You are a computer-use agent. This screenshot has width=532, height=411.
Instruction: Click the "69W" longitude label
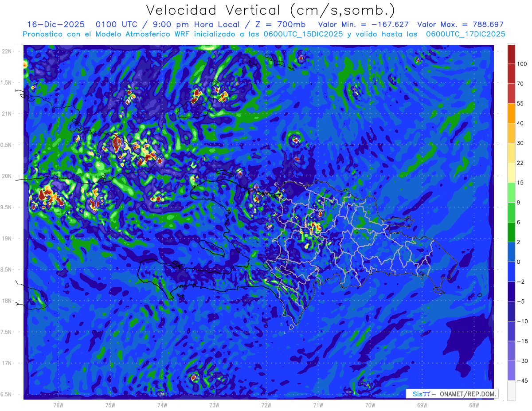tap(422, 405)
